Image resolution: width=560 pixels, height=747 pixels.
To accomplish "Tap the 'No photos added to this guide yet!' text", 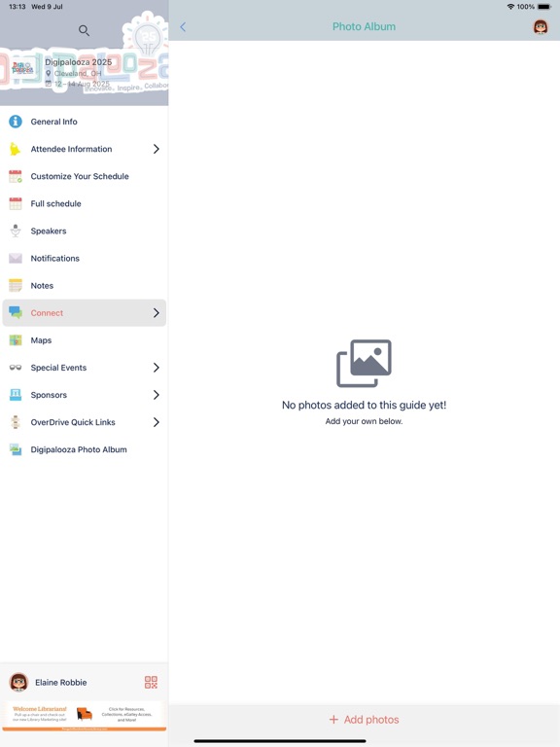I will pos(364,405).
